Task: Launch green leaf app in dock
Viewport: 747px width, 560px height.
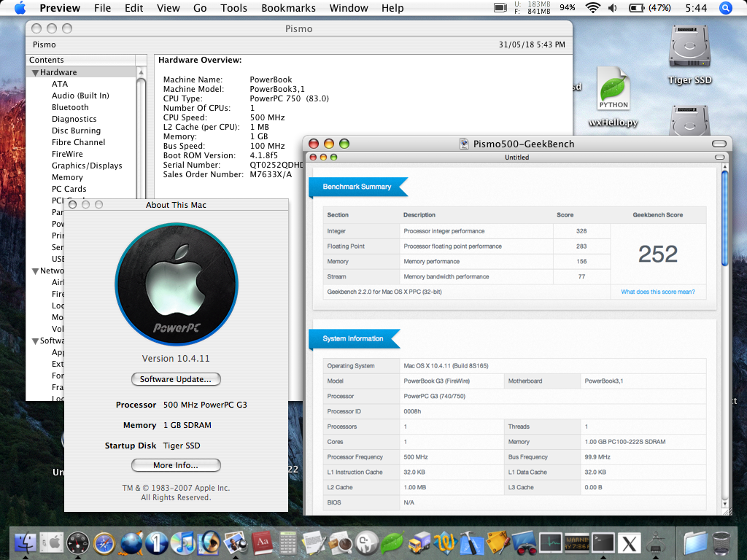Action: (392, 542)
